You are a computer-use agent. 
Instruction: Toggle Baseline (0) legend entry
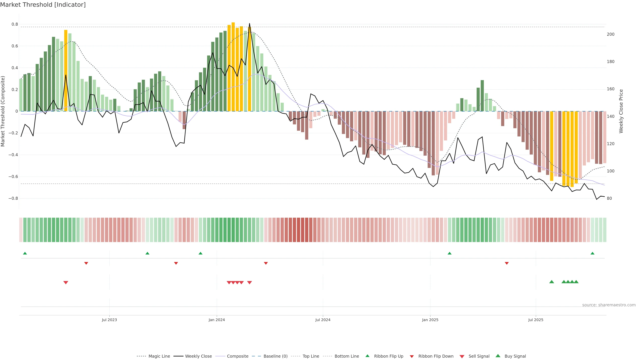[x=275, y=356]
